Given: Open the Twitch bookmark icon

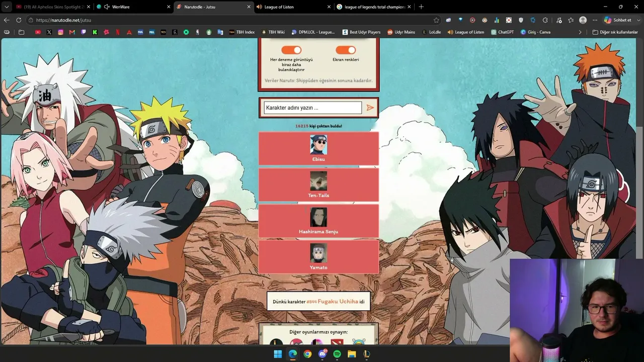Looking at the screenshot, I should [84, 32].
